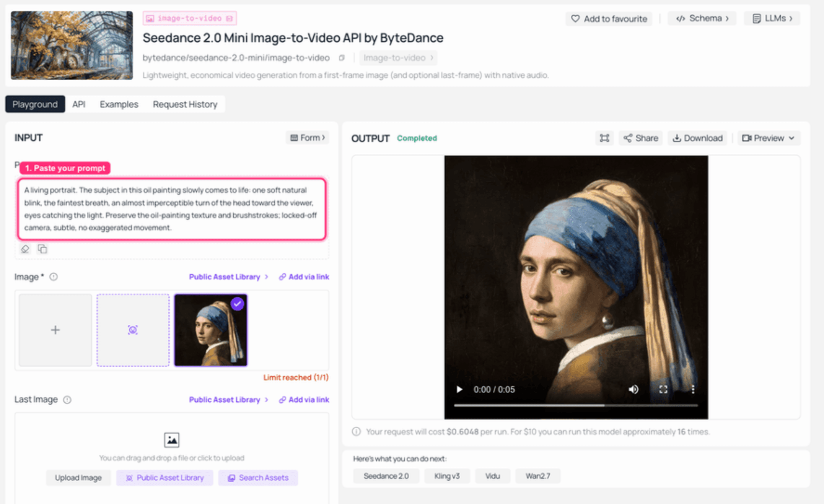
Task: Click the image-to-video pink tag
Action: point(190,18)
